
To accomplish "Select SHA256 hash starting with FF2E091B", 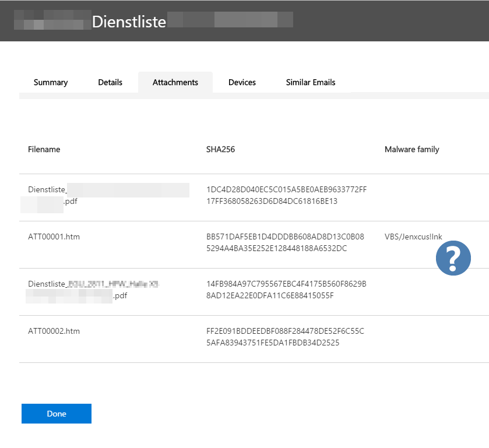I will click(x=285, y=337).
